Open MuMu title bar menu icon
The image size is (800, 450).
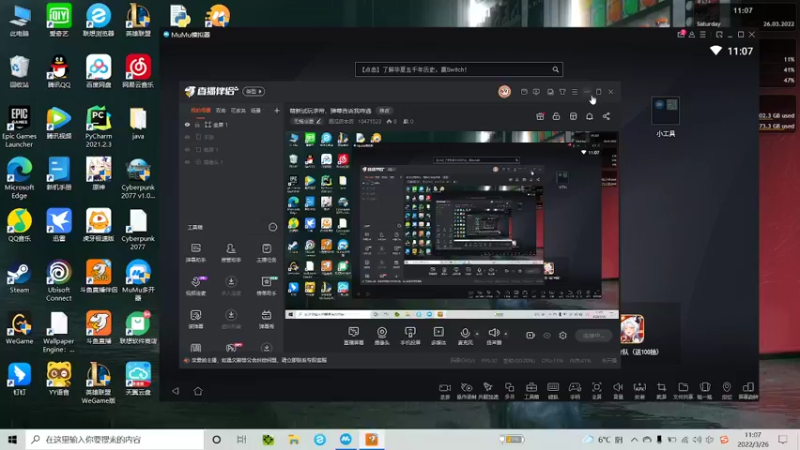click(x=703, y=35)
